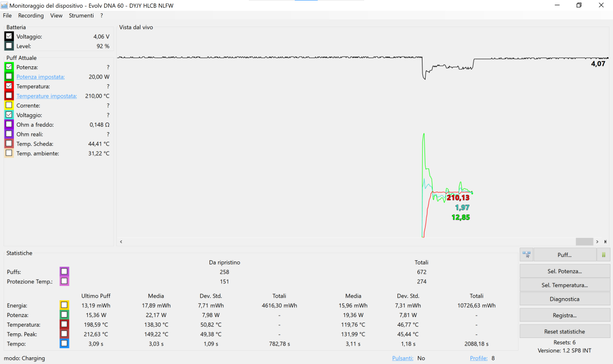Click the Puff... button
Viewport: 613px width, 364px height.
pyautogui.click(x=564, y=254)
